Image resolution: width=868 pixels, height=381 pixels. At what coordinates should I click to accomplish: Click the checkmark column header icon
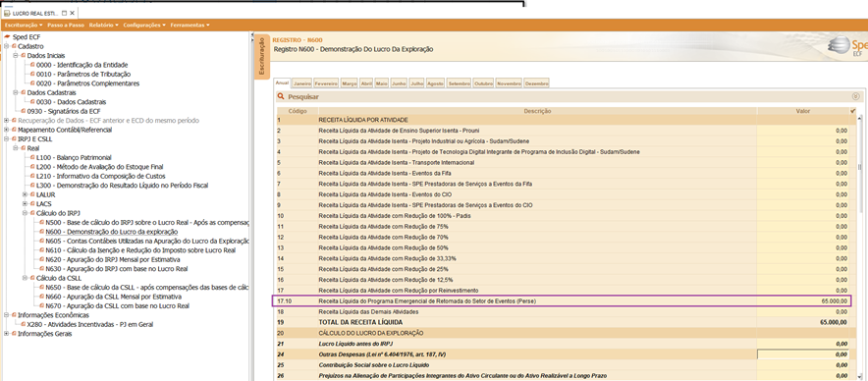pyautogui.click(x=852, y=111)
